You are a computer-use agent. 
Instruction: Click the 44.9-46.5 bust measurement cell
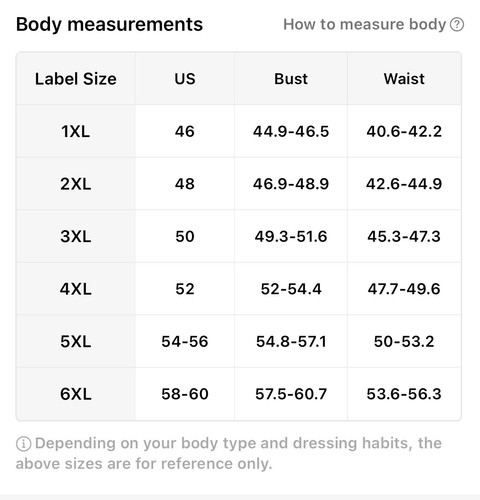pyautogui.click(x=291, y=131)
